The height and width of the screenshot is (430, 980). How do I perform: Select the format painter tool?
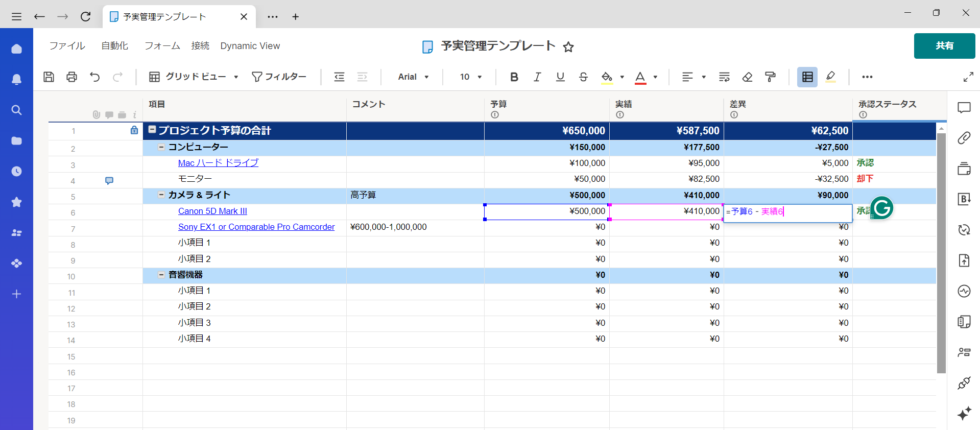[x=770, y=77]
